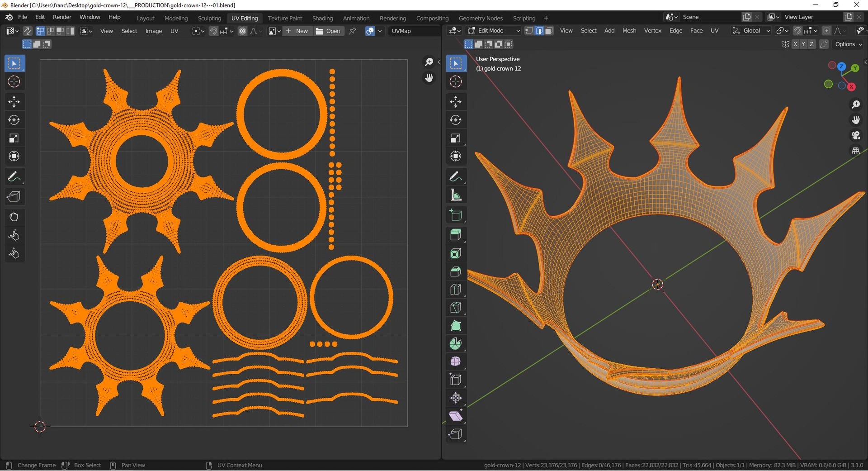Open the Mesh menu in 3D viewport

pyautogui.click(x=629, y=30)
